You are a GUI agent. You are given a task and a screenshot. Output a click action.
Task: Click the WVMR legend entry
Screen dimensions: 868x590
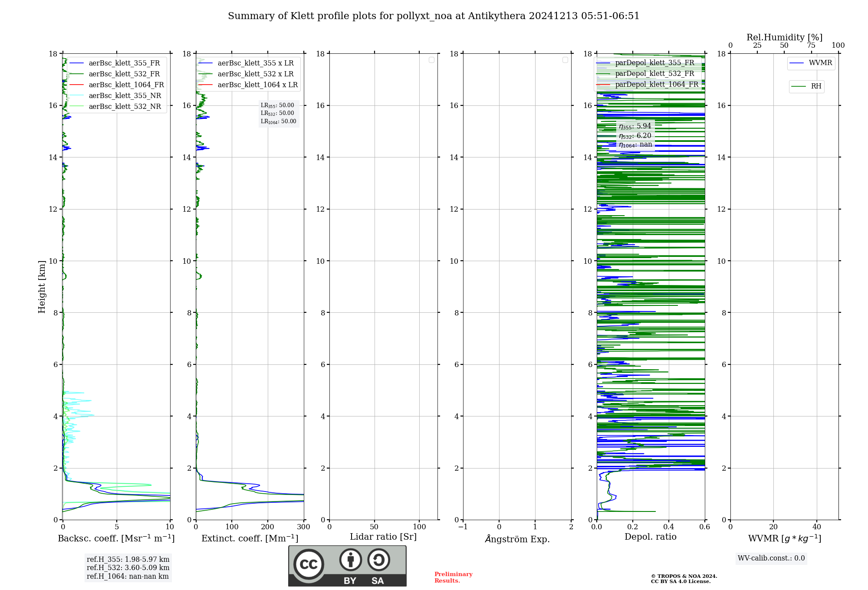click(x=811, y=63)
